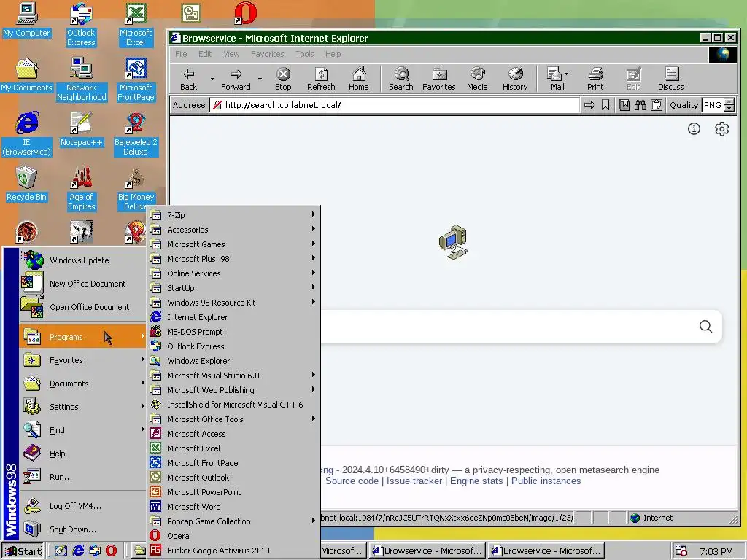Select Notepad++ desktop shortcut
The image size is (747, 560).
coord(82,128)
